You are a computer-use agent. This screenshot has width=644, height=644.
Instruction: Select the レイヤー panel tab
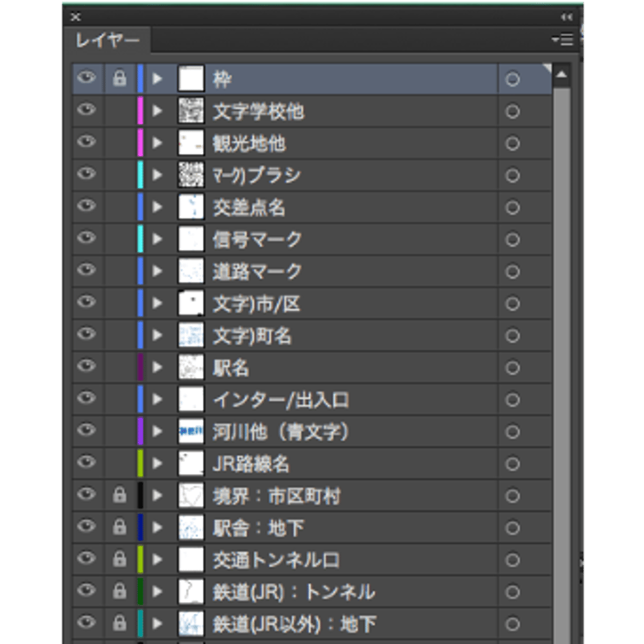click(108, 41)
